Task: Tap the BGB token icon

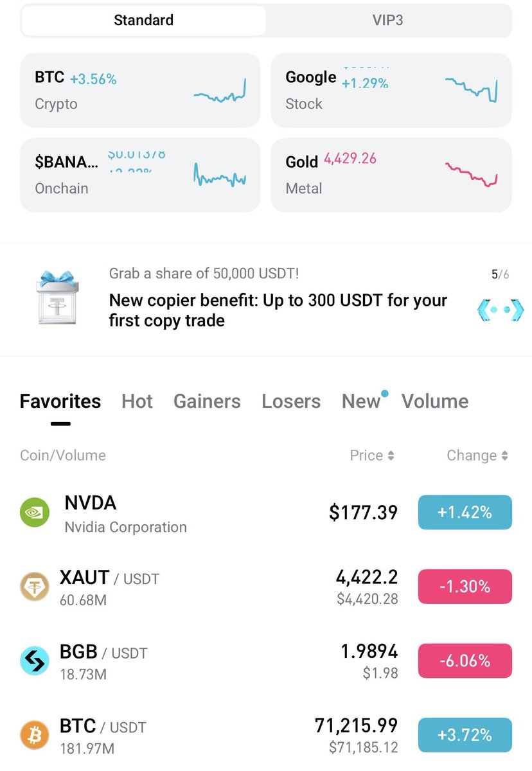Action: 35,661
